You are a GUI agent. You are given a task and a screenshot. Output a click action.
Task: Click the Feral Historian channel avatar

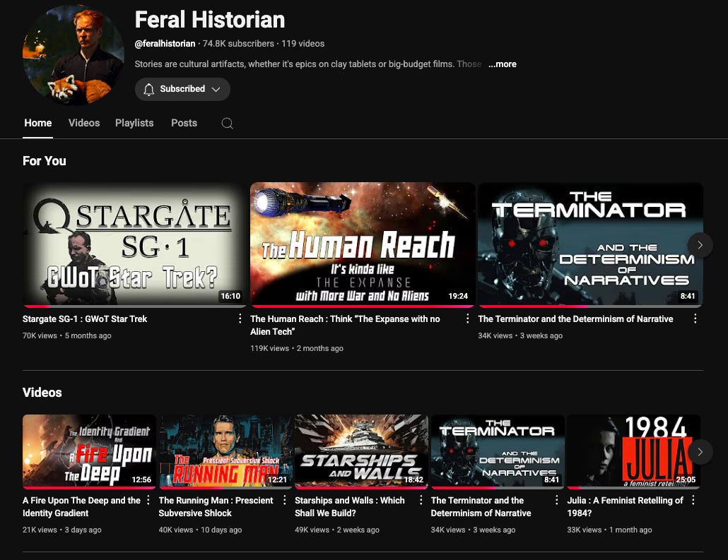click(x=74, y=55)
